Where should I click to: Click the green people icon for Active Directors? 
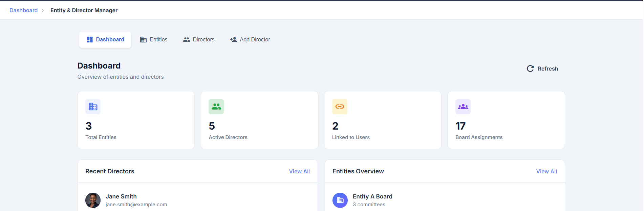tap(216, 107)
